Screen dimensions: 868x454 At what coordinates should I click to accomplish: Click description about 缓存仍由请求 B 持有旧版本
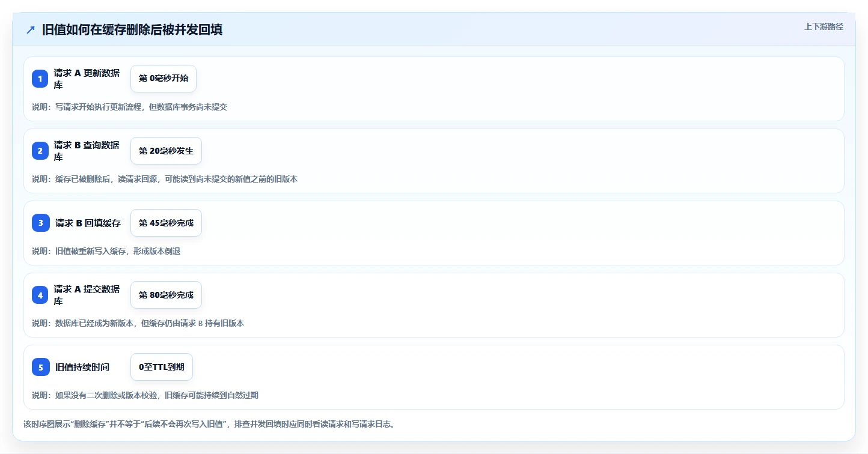pos(138,323)
